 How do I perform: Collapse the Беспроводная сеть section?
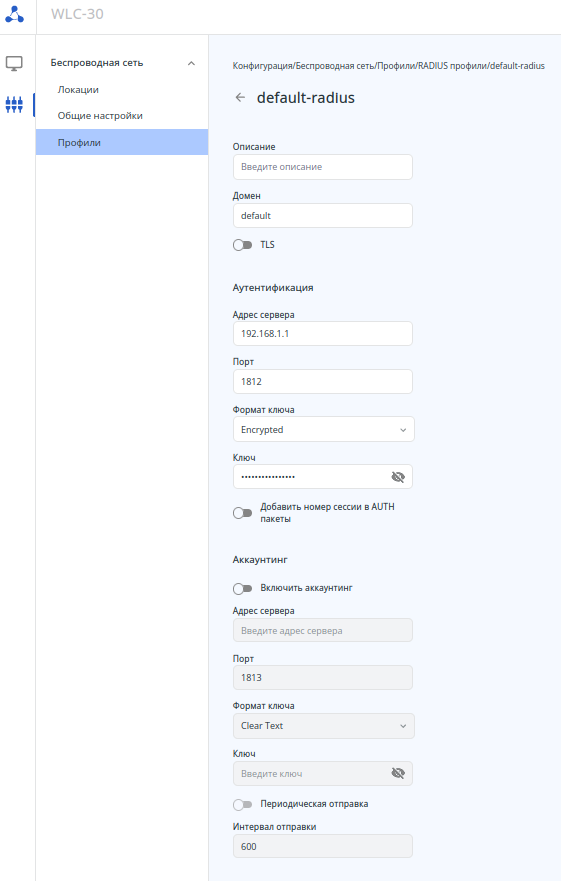point(191,63)
